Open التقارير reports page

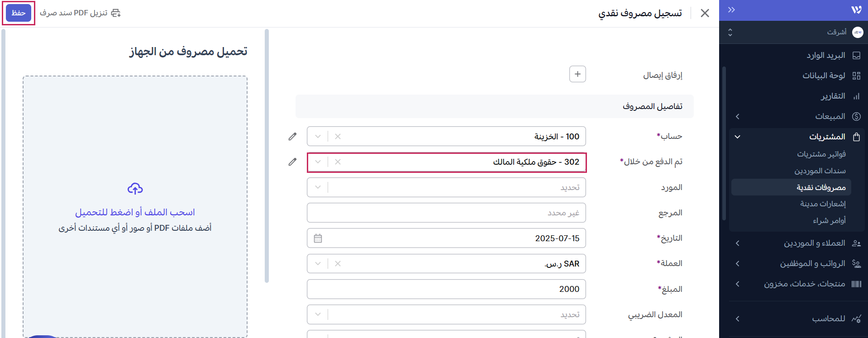point(833,96)
